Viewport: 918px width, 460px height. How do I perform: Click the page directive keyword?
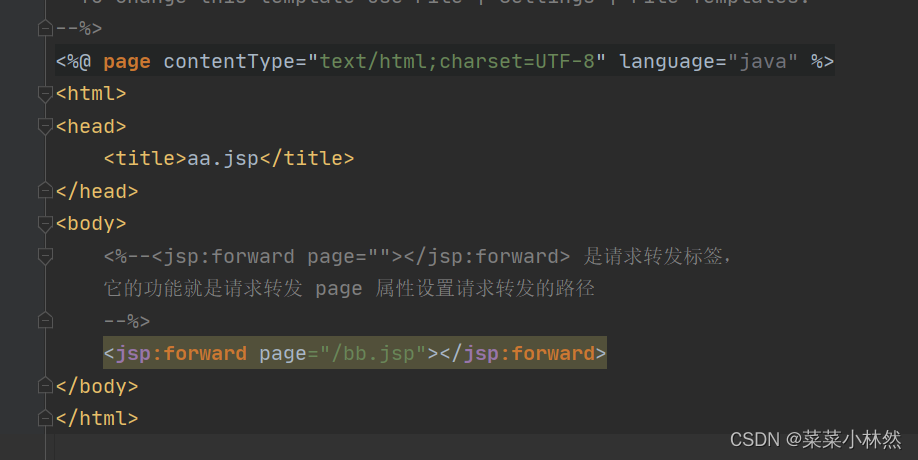(x=127, y=62)
